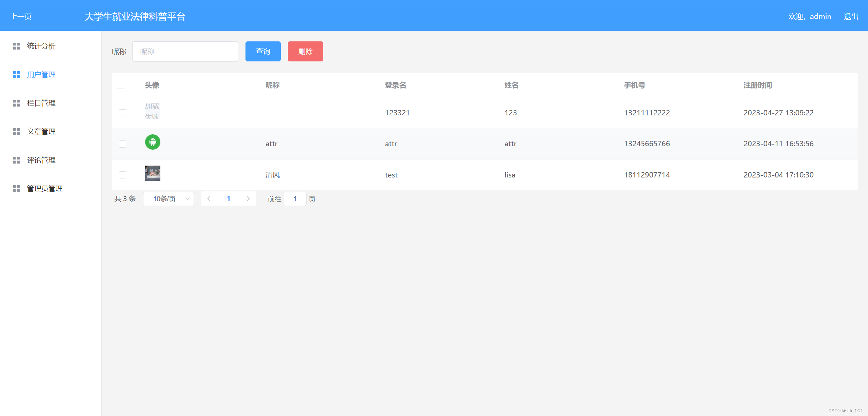Click the previous page arrow in pagination
Screen dimensions: 868x416
coord(209,199)
